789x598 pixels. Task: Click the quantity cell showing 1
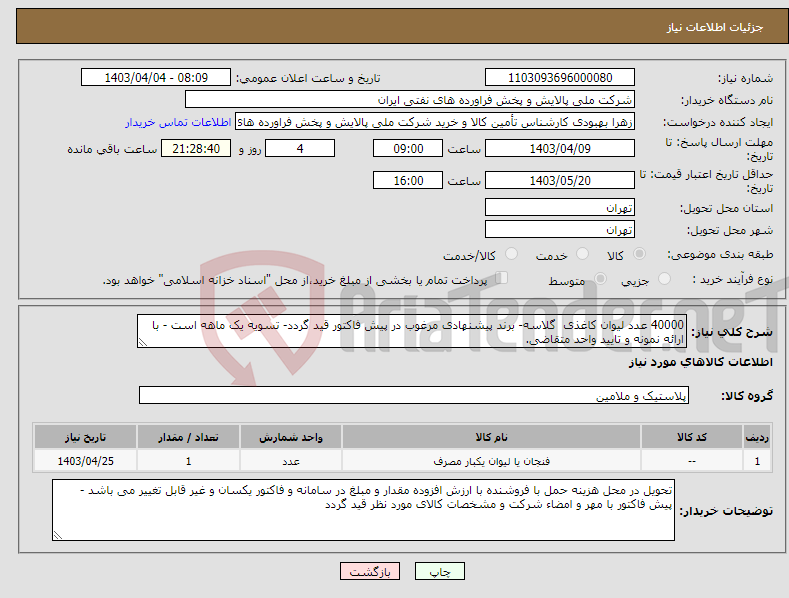(x=188, y=461)
